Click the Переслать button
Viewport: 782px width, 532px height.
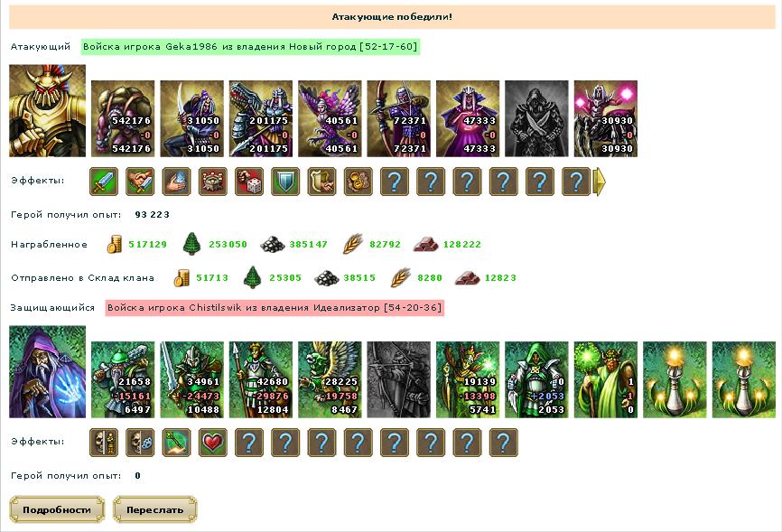pos(154,509)
